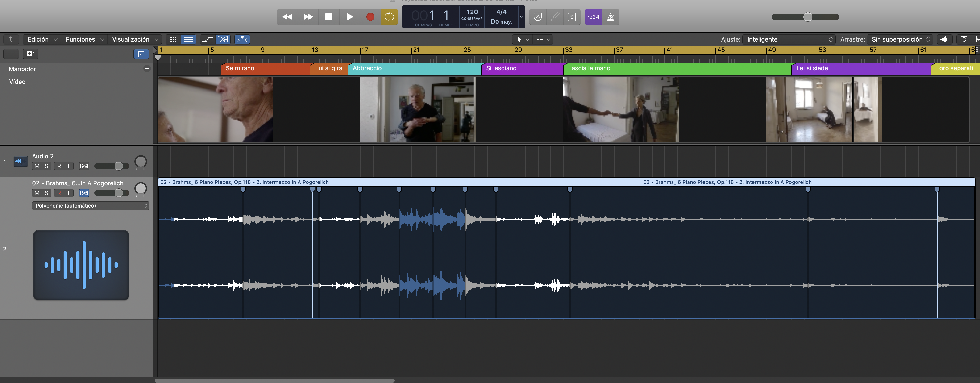This screenshot has width=980, height=383.
Task: Enable the count-in 1234 button
Action: coord(593,17)
